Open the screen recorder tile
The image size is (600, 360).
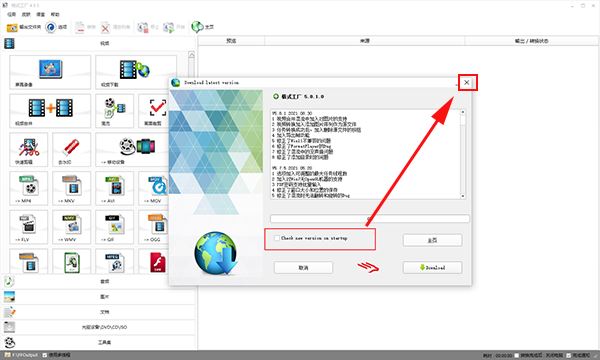point(50,72)
